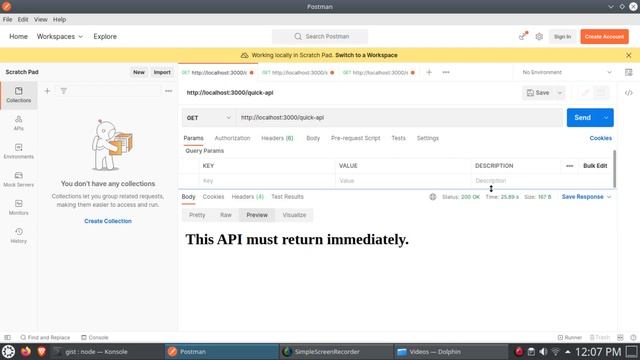Open the Tests tab
This screenshot has height=360, width=640.
coord(398,138)
